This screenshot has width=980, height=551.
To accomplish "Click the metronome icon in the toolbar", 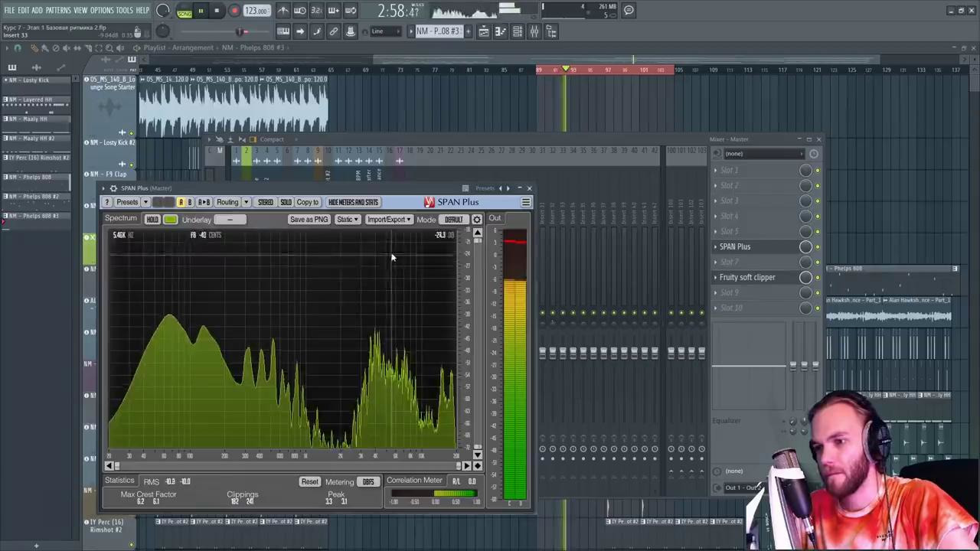I will [x=283, y=11].
